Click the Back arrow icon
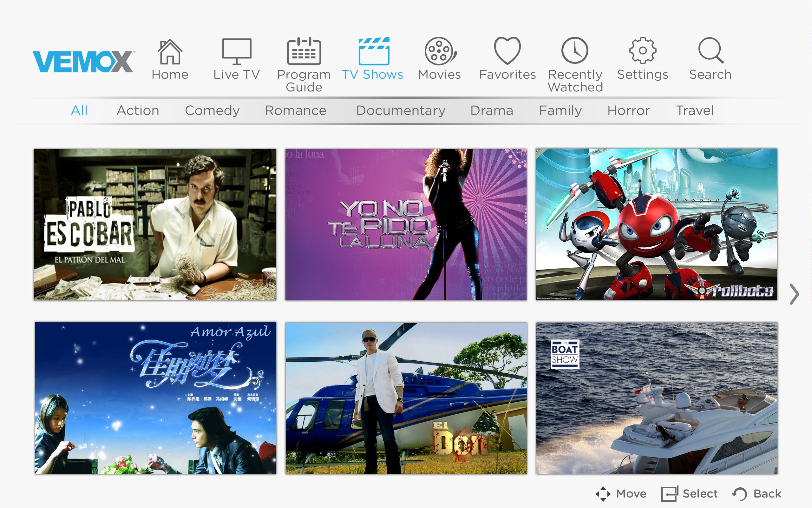Viewport: 812px width, 508px height. tap(740, 494)
